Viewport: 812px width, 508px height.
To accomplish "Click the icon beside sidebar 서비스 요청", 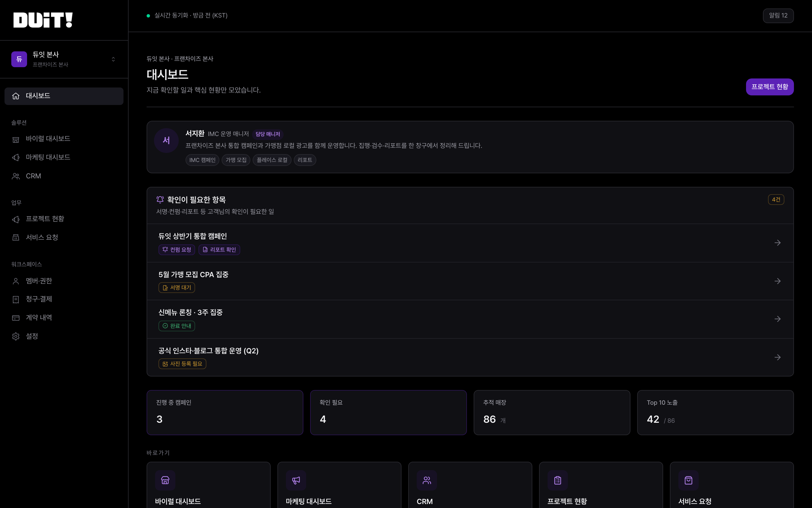I will coord(16,238).
